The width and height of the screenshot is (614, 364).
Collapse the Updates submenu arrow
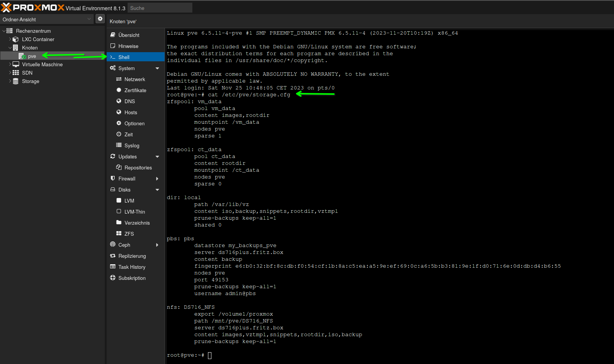pos(157,157)
